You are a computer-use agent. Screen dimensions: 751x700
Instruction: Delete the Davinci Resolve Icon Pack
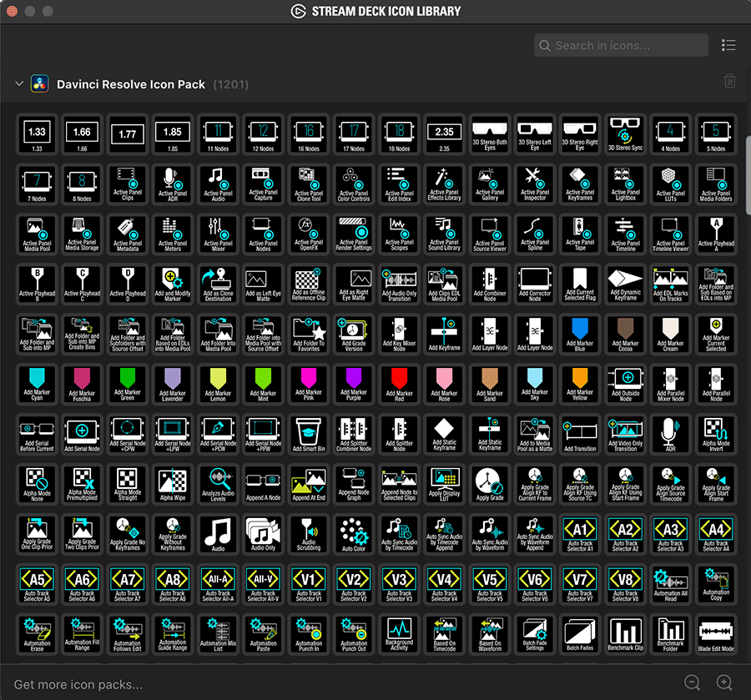tap(729, 81)
